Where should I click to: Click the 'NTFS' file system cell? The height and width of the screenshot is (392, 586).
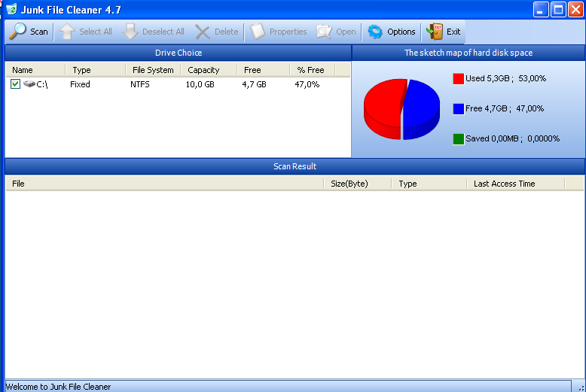[140, 84]
